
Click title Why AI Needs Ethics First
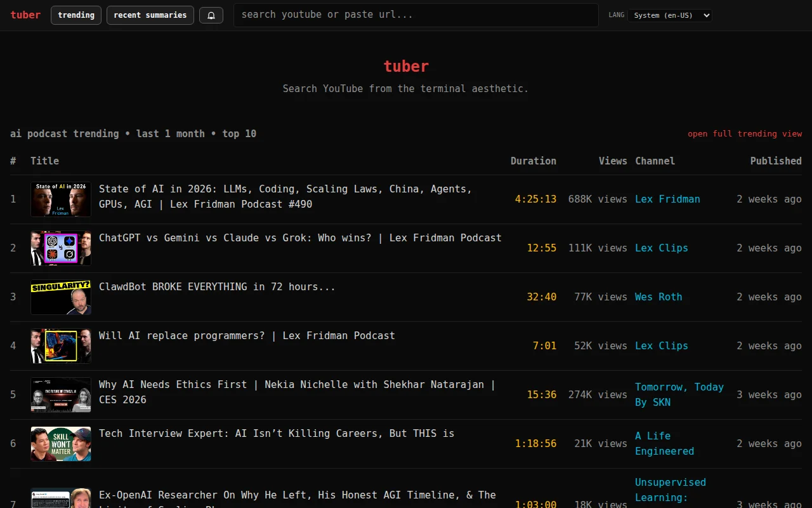coord(297,392)
